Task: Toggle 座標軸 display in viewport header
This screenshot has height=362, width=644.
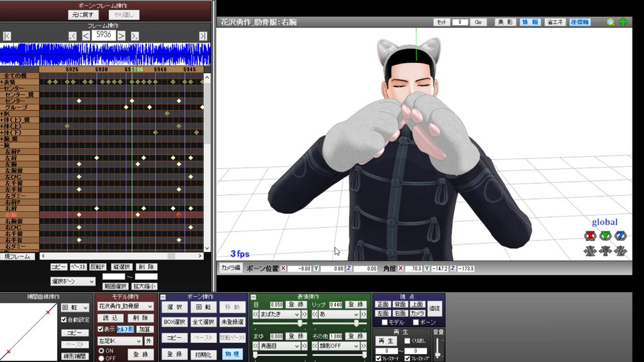Action: 580,22
